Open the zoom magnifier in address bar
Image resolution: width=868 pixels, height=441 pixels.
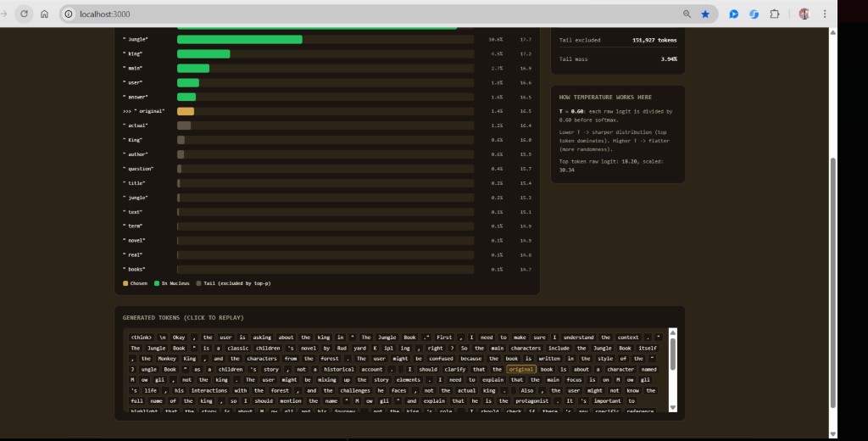pyautogui.click(x=687, y=14)
